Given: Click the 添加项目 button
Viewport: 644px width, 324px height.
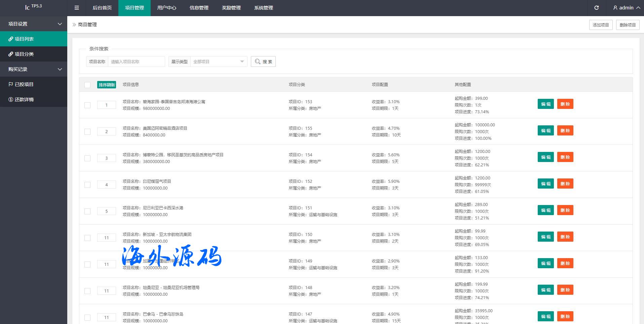Looking at the screenshot, I should (x=601, y=25).
